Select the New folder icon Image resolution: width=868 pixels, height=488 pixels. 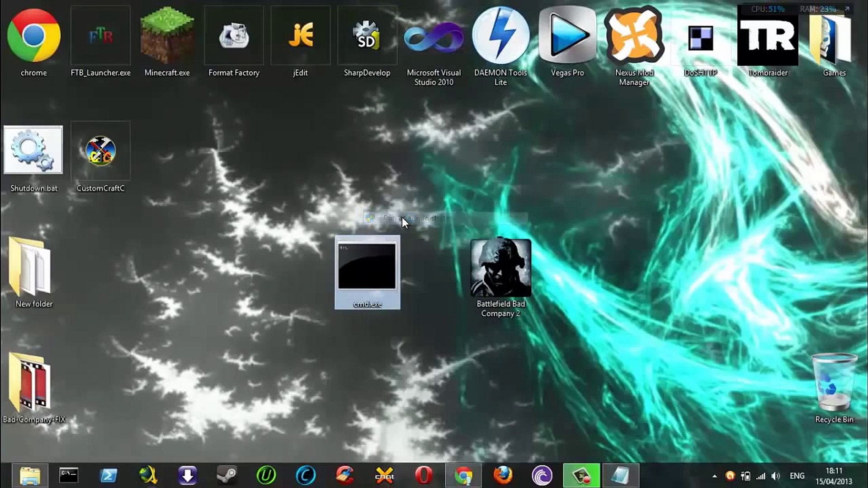point(30,267)
